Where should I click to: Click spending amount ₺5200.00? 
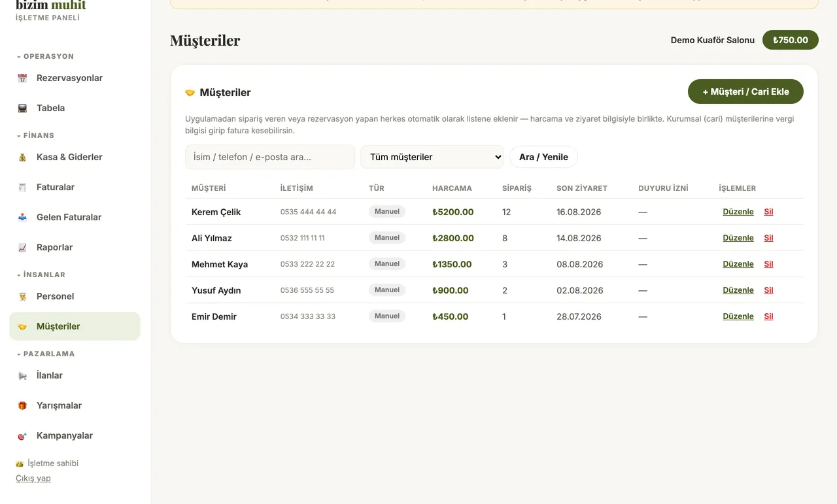[453, 212]
